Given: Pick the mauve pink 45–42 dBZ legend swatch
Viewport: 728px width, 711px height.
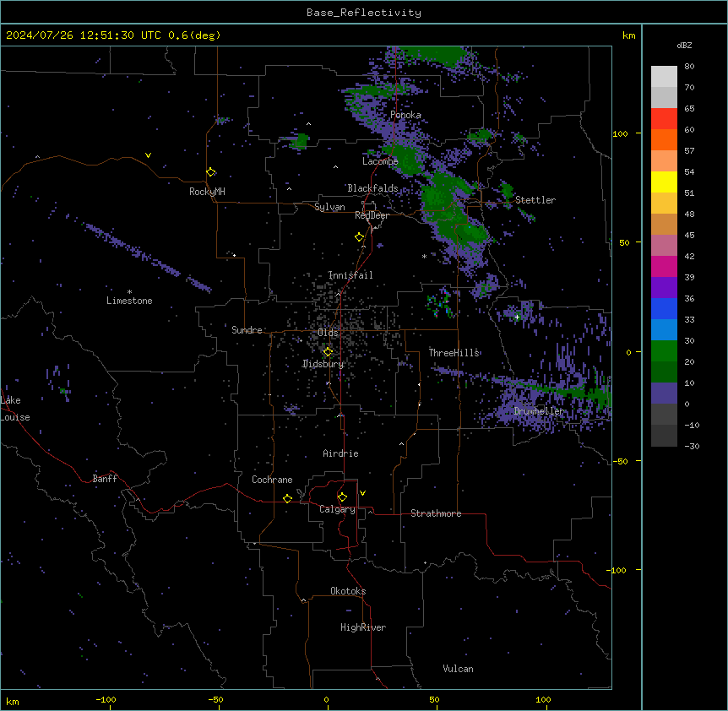Looking at the screenshot, I should 664,245.
